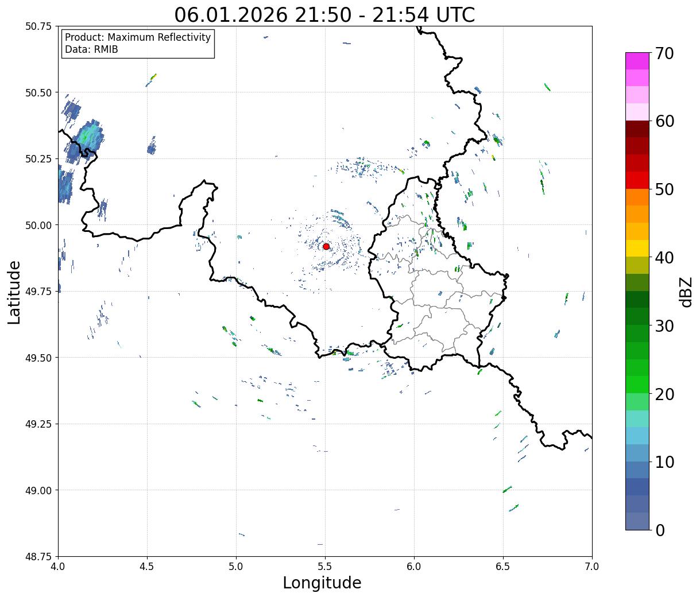Click latitude tick label 49.50
This screenshot has width=700, height=597.
point(38,358)
